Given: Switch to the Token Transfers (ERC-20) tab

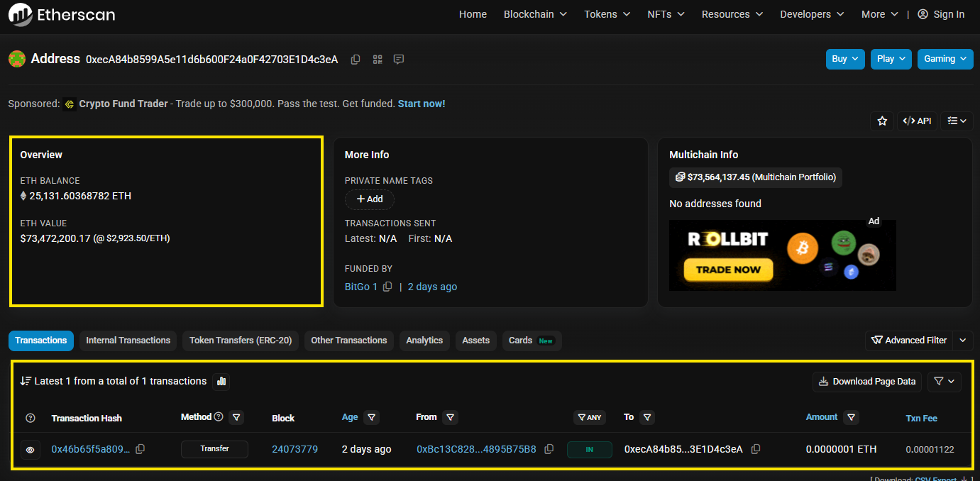Looking at the screenshot, I should (240, 341).
